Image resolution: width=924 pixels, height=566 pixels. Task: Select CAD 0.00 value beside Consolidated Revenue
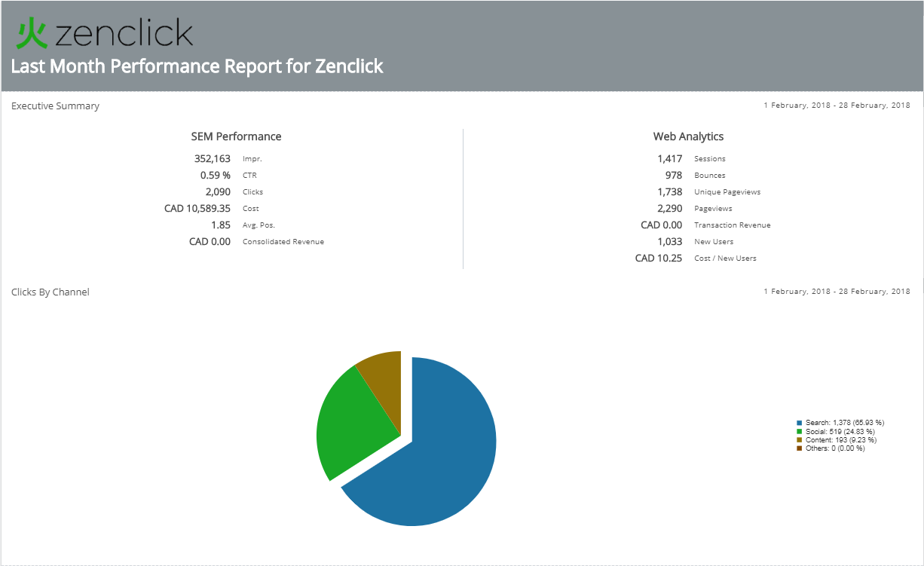tap(210, 242)
